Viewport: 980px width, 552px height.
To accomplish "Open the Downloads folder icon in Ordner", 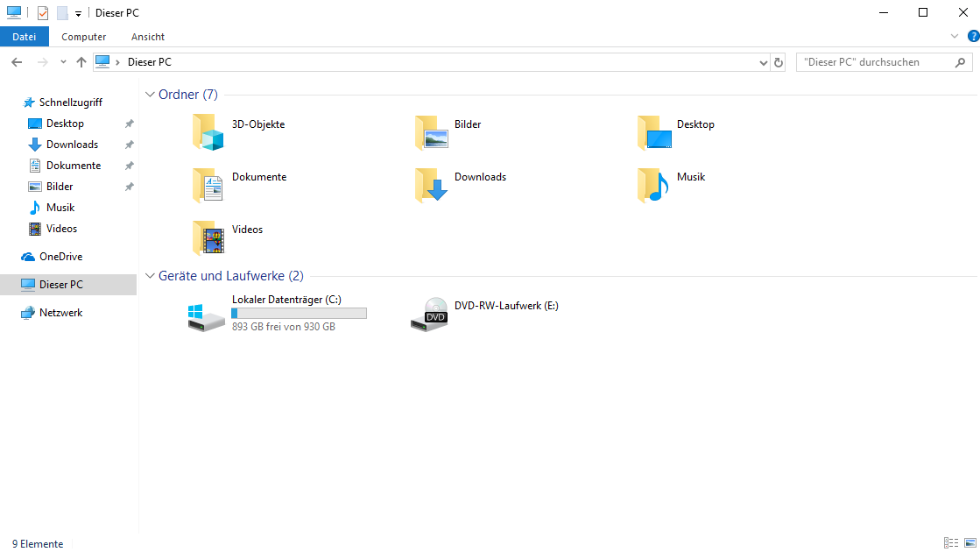I will (431, 184).
